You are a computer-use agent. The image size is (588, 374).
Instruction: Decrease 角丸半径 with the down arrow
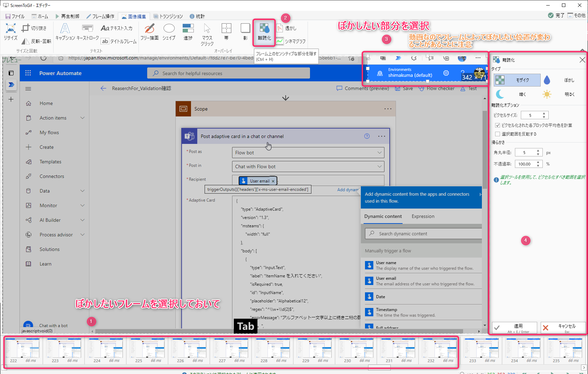click(x=538, y=154)
